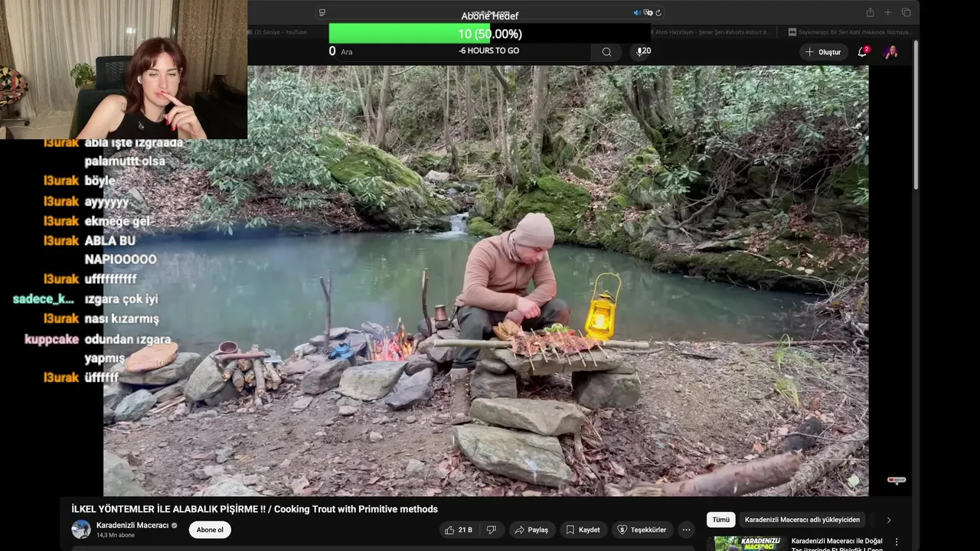
Task: Open Safari share icon in toolbar
Action: (870, 12)
